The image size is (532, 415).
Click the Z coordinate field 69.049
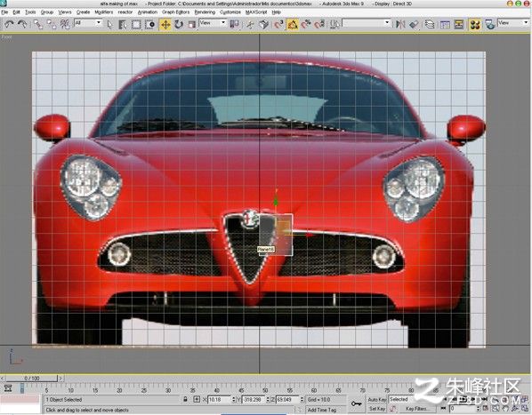[x=287, y=400]
